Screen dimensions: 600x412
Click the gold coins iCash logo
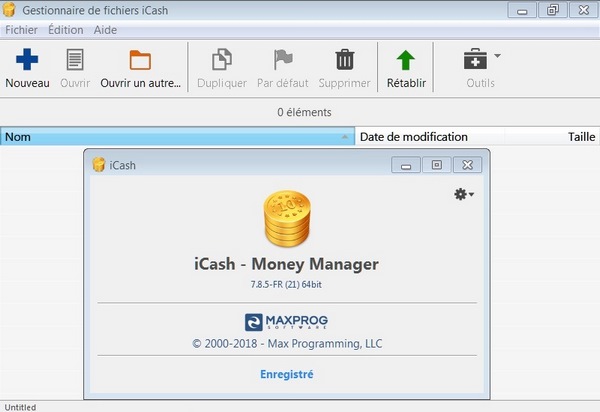(x=287, y=218)
